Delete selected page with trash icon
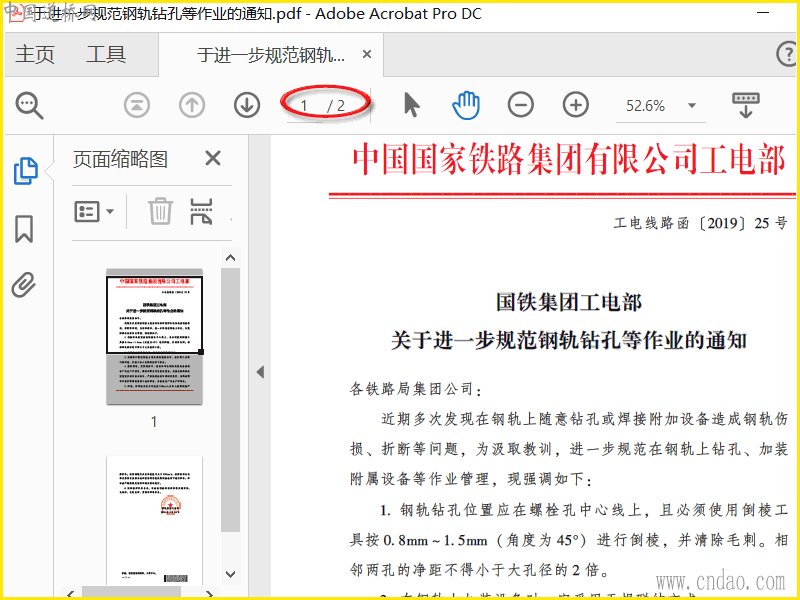 (x=160, y=211)
